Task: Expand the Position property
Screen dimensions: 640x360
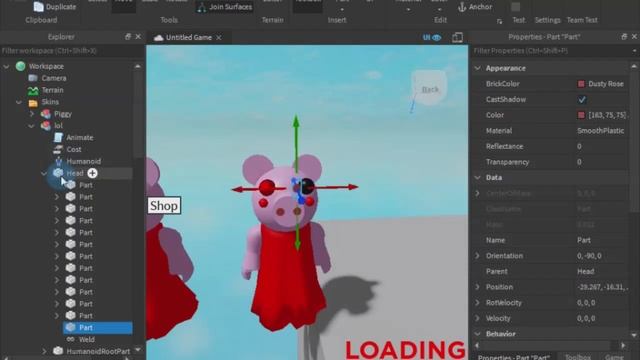Action: click(477, 287)
